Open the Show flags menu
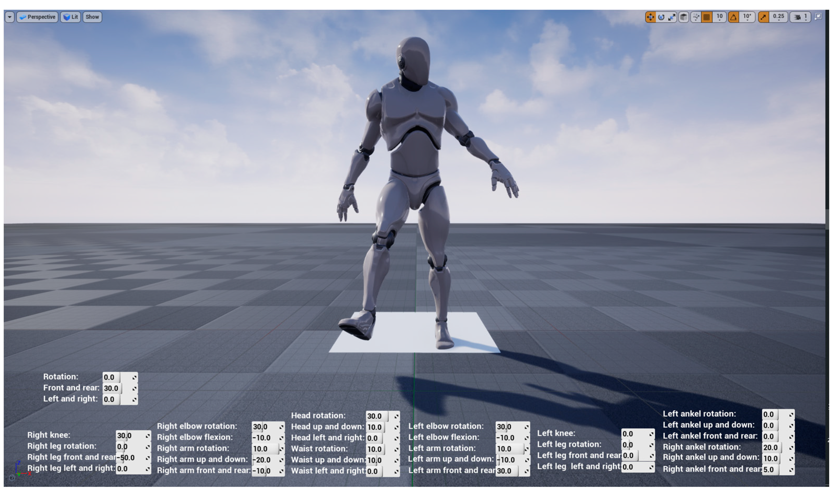Viewport: 837px width, 504px height. tap(92, 17)
